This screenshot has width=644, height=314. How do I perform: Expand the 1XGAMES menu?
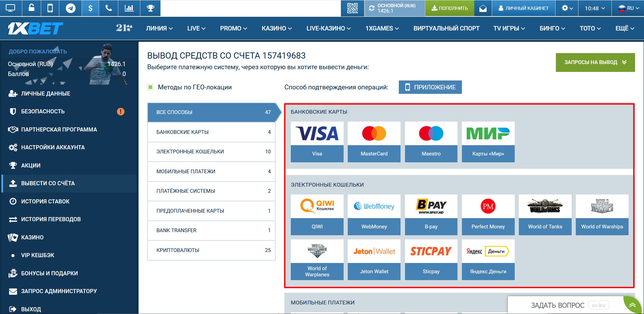pyautogui.click(x=382, y=28)
